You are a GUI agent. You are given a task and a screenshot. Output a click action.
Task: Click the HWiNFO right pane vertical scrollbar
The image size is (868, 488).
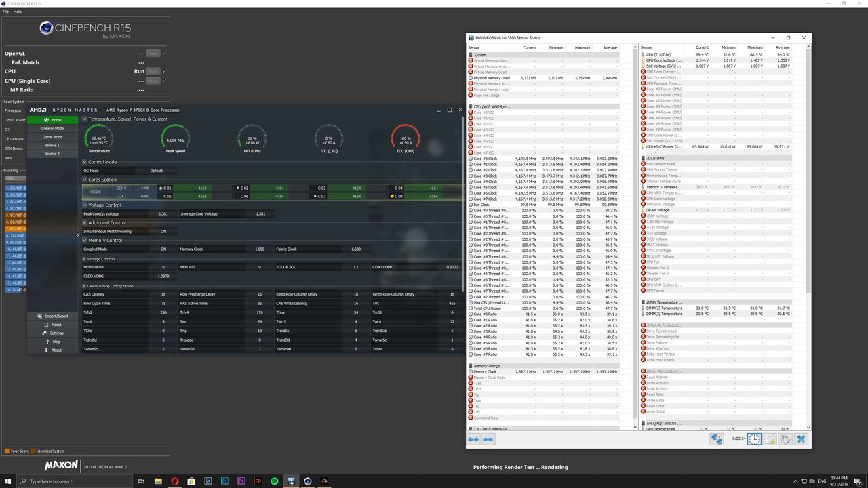808,172
